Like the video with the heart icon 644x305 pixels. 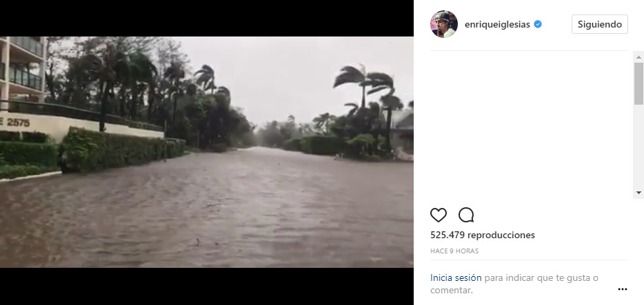click(x=439, y=215)
